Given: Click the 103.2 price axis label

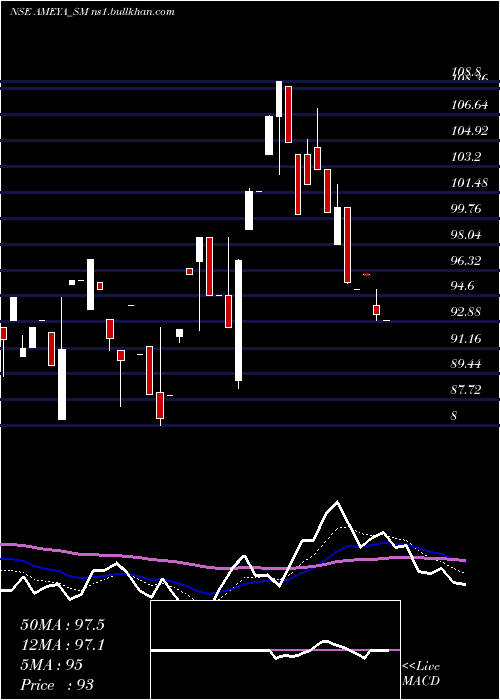Looking at the screenshot, I should [466, 157].
